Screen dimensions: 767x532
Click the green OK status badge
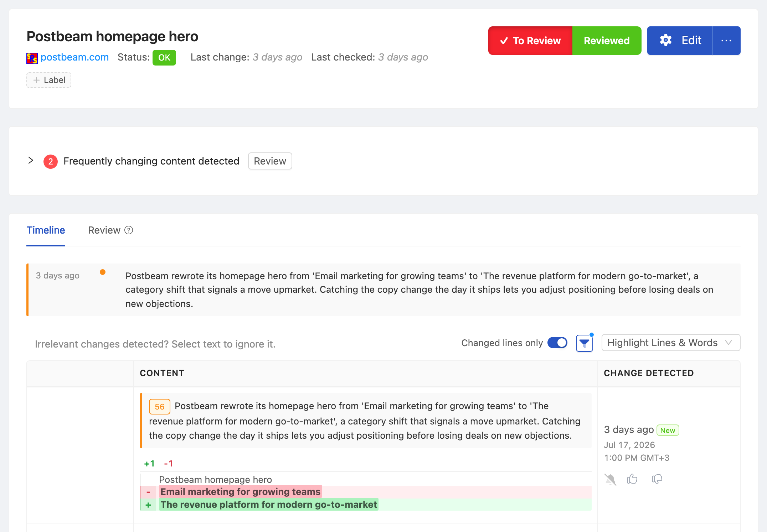[x=164, y=58]
